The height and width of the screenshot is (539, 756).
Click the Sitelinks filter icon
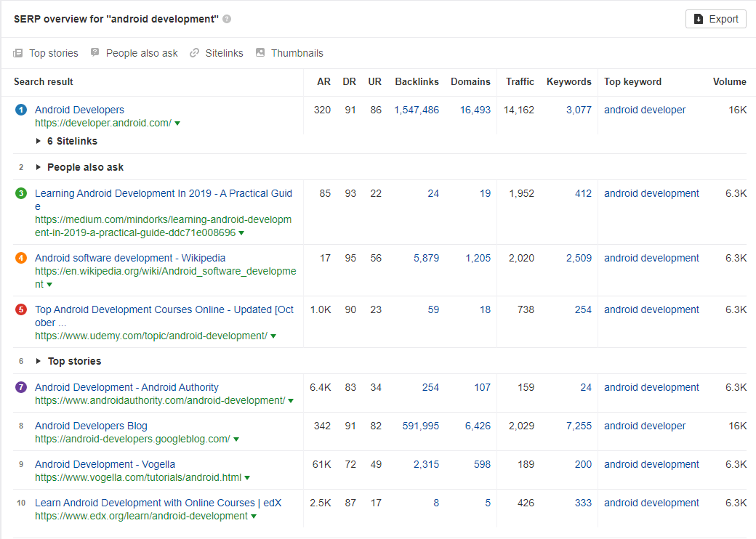tap(194, 52)
